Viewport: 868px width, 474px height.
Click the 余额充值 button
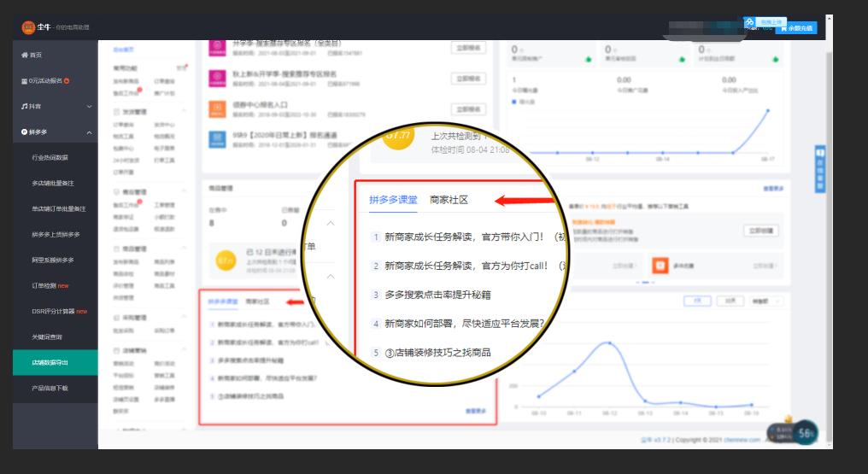pos(796,28)
